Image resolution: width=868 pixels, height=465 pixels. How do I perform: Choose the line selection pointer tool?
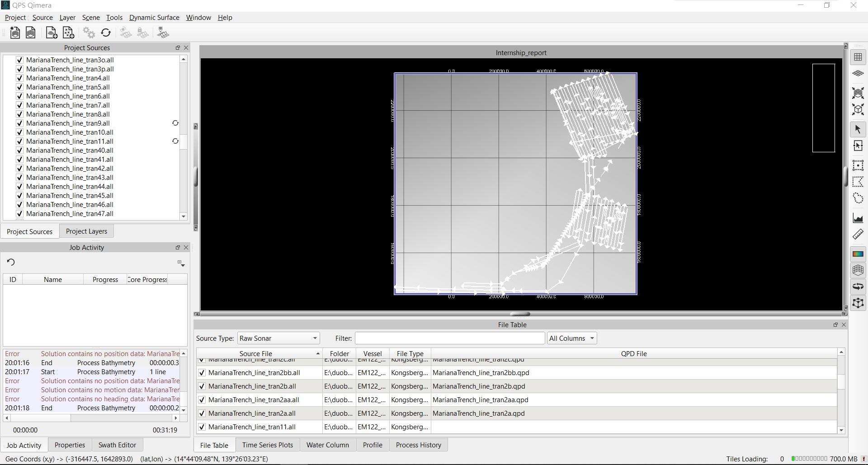(858, 146)
